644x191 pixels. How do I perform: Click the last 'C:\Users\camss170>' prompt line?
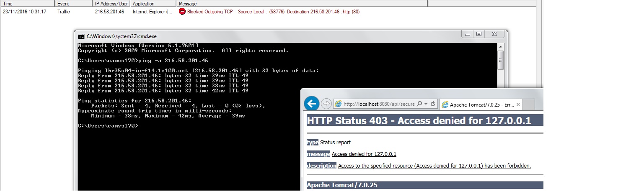pos(108,126)
